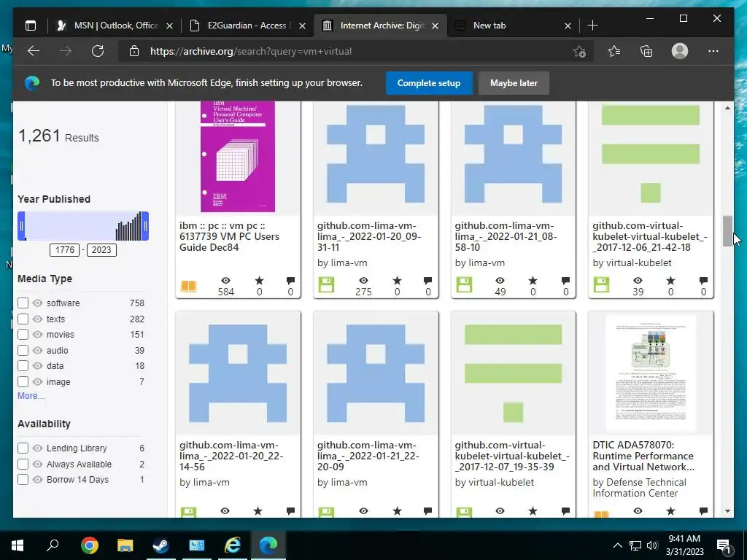Click software floppy icon on virtual-kubelet 2017-12-06 item

point(602,285)
